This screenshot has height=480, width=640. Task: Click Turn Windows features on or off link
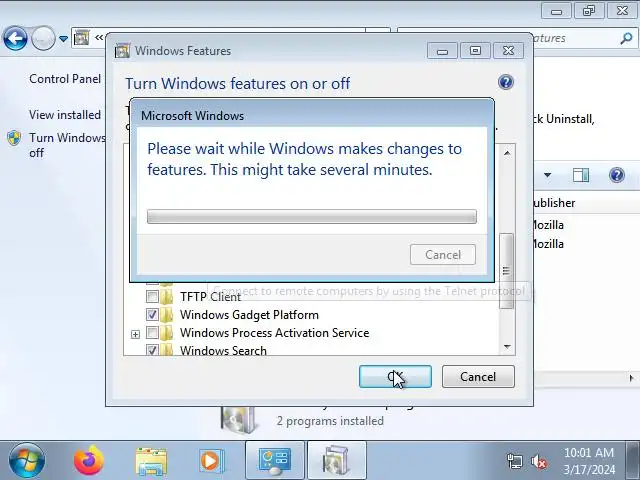point(67,145)
